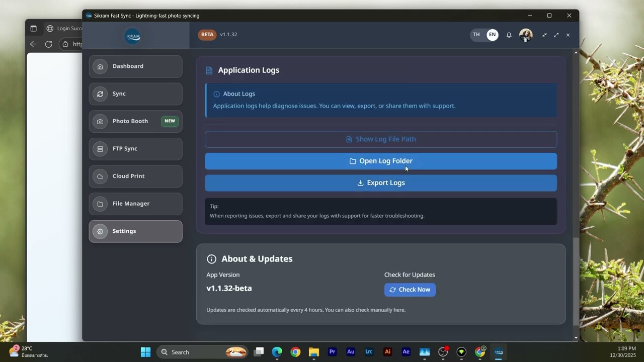Viewport: 644px width, 362px height.
Task: Click the BETA badge in header
Action: (207, 35)
